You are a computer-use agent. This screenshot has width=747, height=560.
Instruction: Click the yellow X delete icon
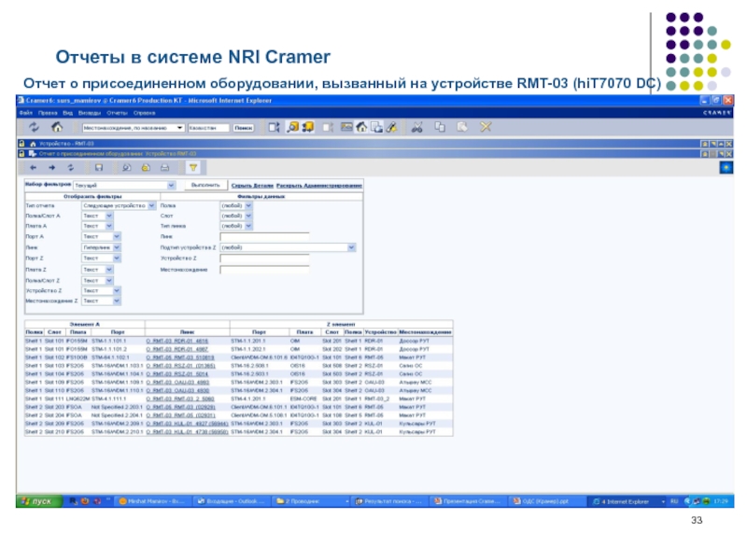[486, 127]
